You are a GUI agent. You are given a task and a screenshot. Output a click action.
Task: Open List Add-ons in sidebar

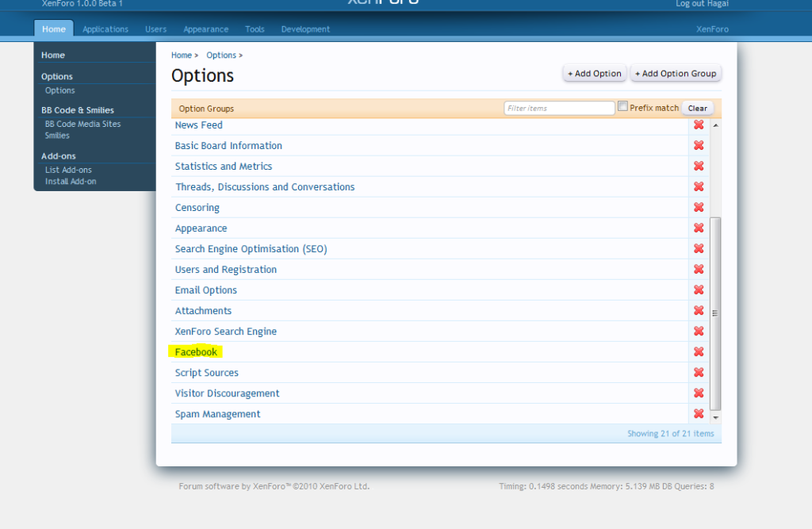68,170
